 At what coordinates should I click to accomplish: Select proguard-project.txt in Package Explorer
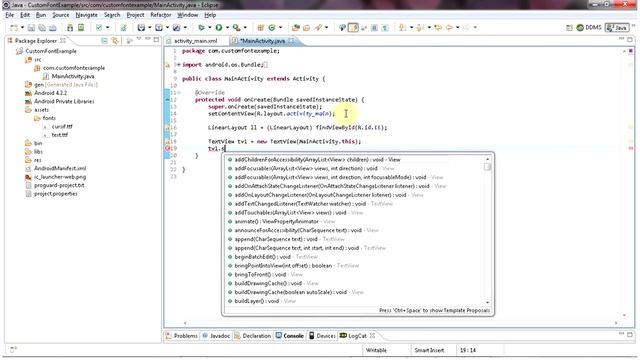click(x=59, y=185)
